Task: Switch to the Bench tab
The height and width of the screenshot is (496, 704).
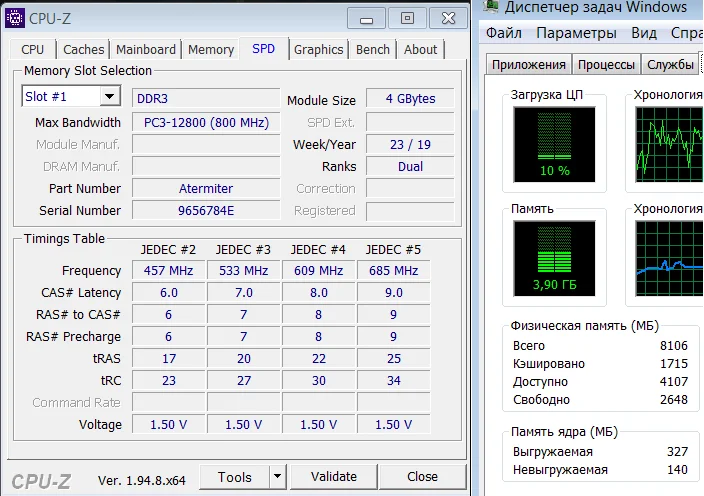Action: click(373, 49)
